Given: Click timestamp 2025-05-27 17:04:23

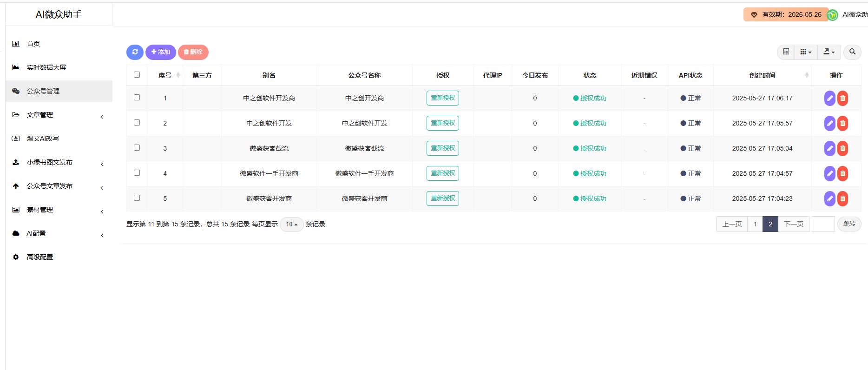Looking at the screenshot, I should pyautogui.click(x=762, y=198).
